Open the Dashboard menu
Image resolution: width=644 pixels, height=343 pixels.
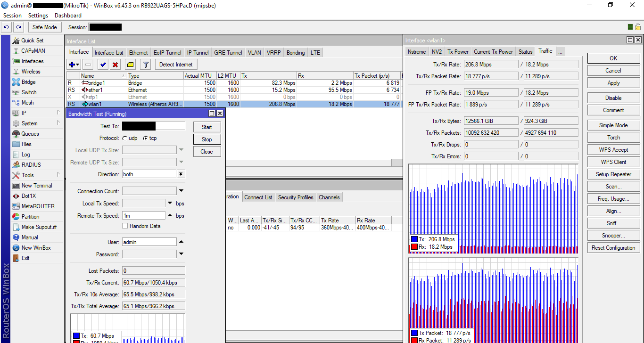(x=68, y=16)
